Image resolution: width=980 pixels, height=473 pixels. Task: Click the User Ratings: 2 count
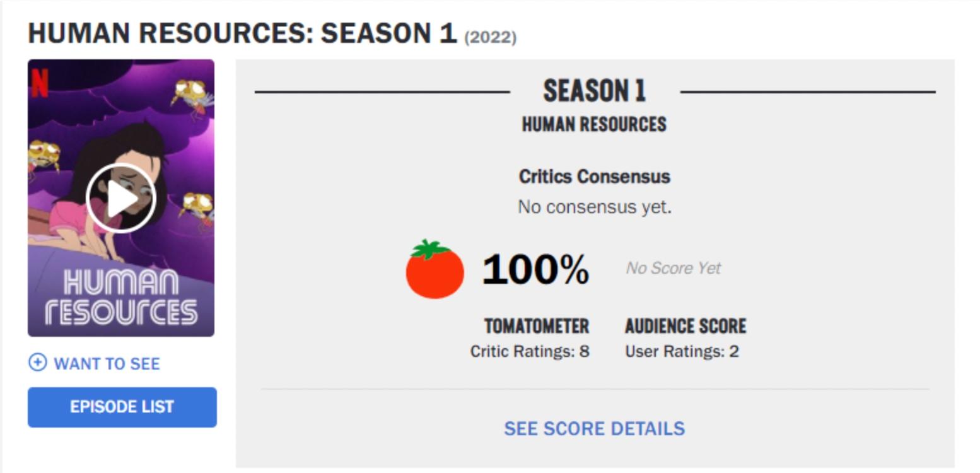pyautogui.click(x=682, y=351)
